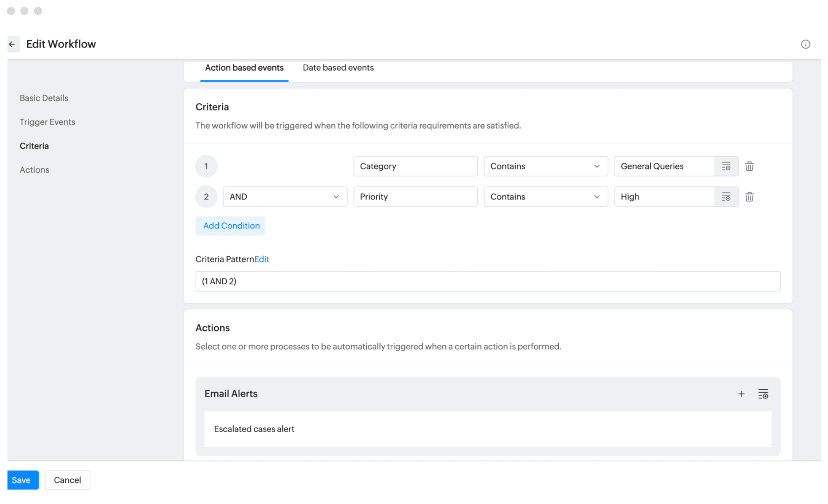Click the criteria pattern field (1 AND 2)
828x504 pixels.
[488, 281]
